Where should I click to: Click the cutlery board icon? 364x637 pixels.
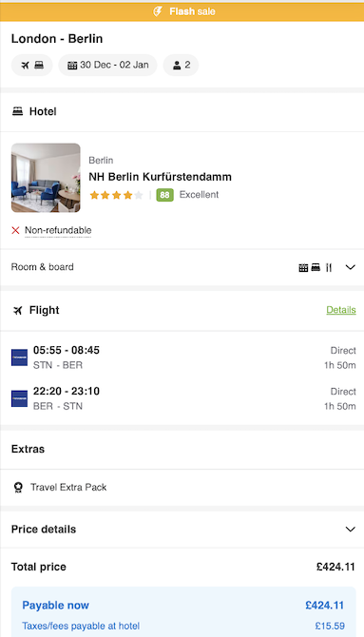(x=329, y=267)
